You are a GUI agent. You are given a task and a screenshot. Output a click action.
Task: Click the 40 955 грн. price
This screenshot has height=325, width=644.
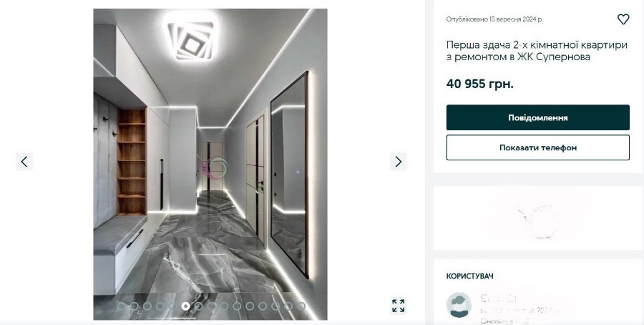(479, 84)
